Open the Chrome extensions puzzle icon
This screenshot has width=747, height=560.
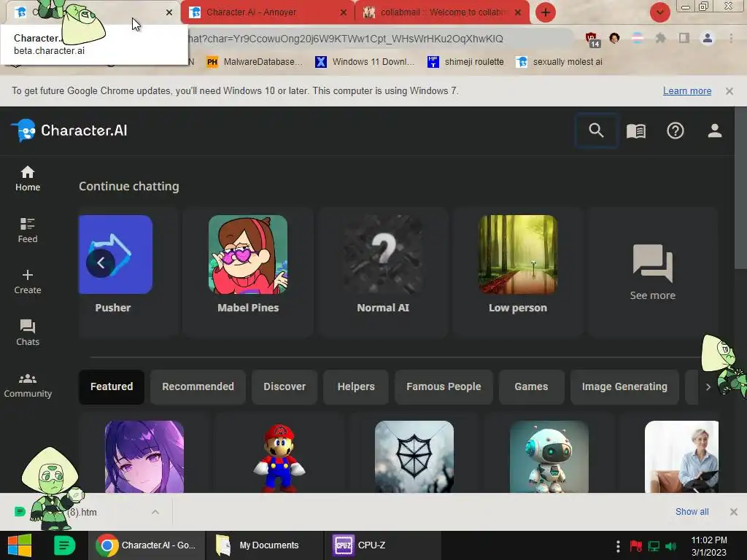click(660, 38)
